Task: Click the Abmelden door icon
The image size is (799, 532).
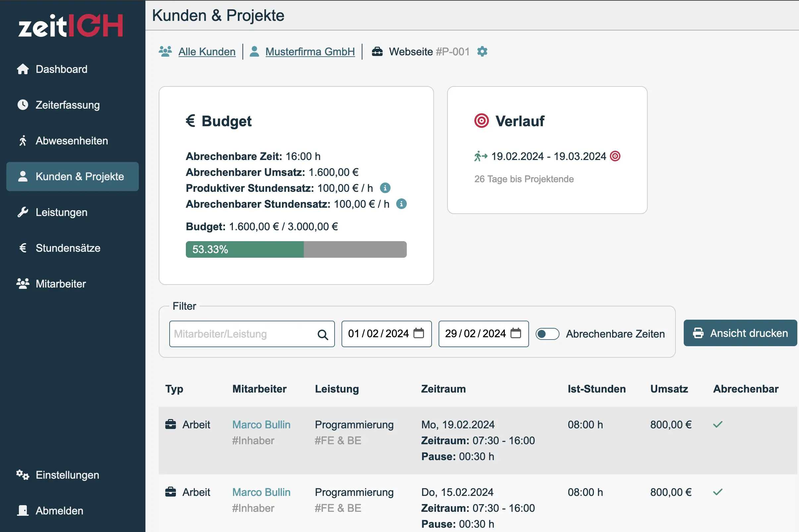Action: point(23,510)
